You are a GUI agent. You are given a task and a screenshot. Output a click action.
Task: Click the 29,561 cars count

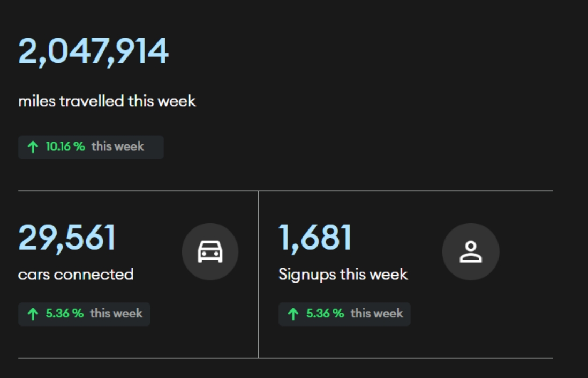67,238
